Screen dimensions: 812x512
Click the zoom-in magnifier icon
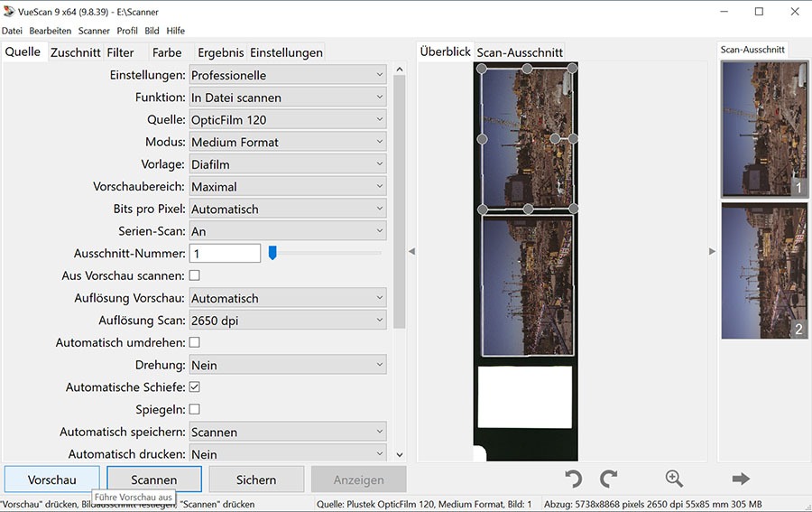tap(674, 479)
